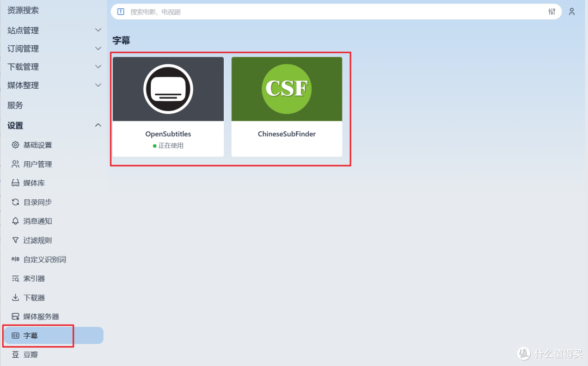This screenshot has width=588, height=366.
Task: Click the OpenSubtitles card title
Action: [168, 134]
